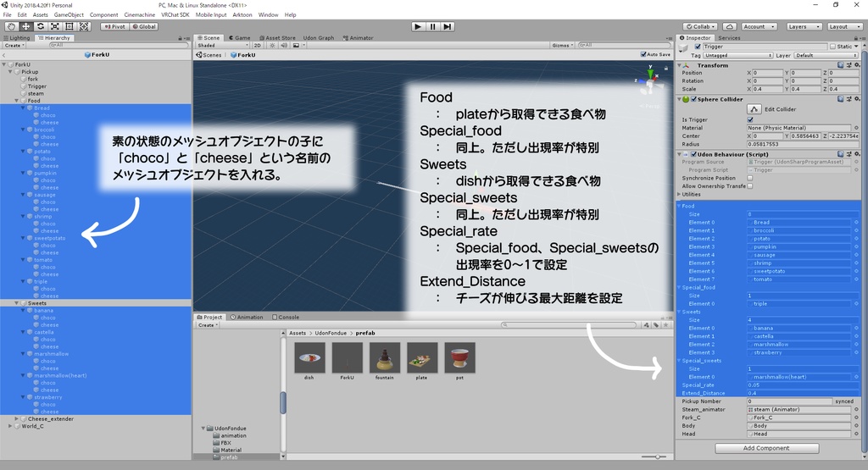This screenshot has width=868, height=470.
Task: Select the Rect transform tool
Action: (x=70, y=26)
